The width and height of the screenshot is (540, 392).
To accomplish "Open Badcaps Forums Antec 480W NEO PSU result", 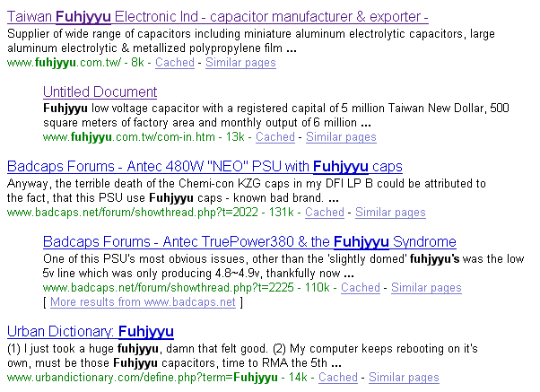I will pyautogui.click(x=205, y=166).
